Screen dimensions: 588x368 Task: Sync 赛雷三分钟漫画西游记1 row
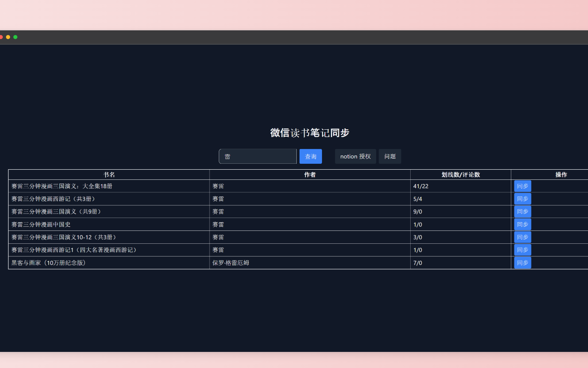click(523, 250)
